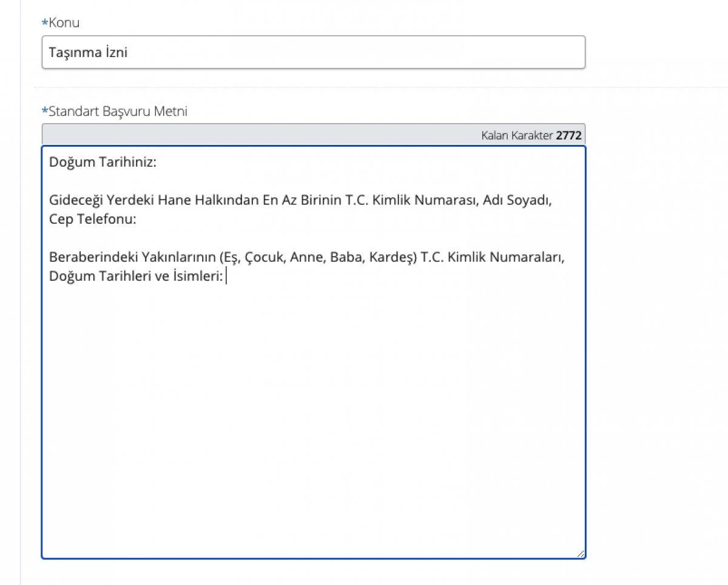Viewport: 728px width, 585px height.
Task: Place cursor after "Doğum Tarihiniz:" line
Action: click(x=157, y=163)
